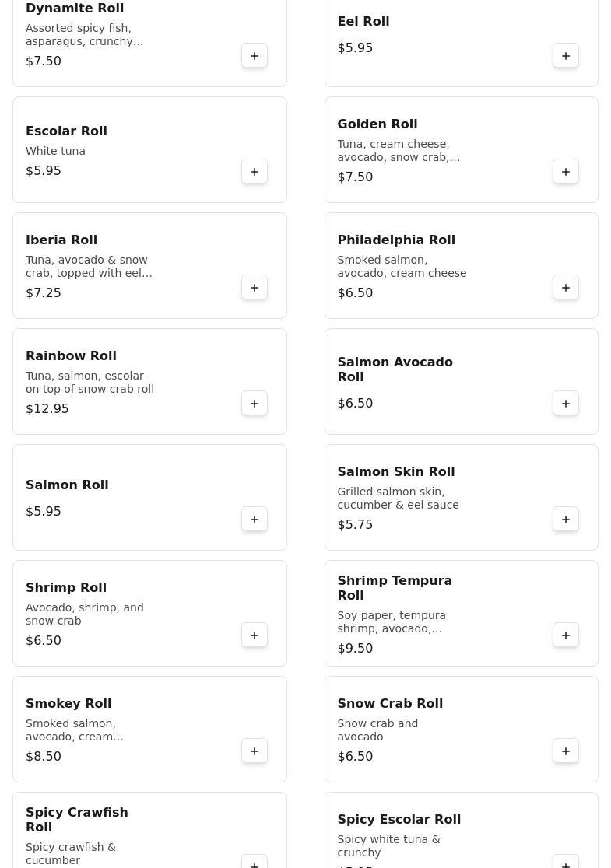
Task: Open Rainbow Roll item details
Action: tap(71, 356)
